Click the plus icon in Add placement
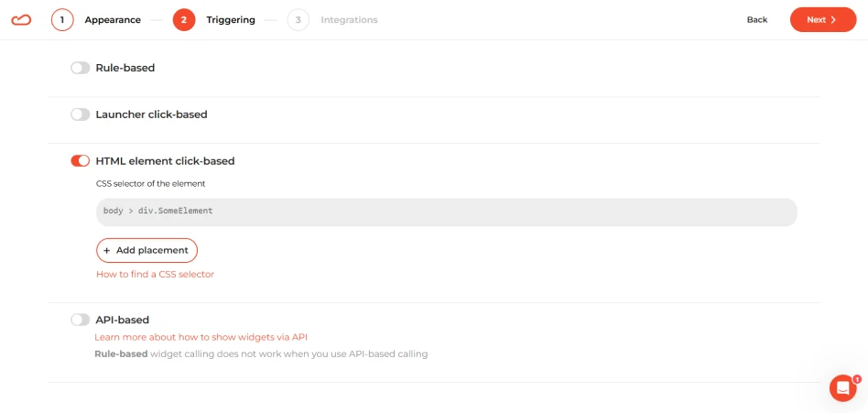Screen dimensions: 868x413 coord(107,250)
